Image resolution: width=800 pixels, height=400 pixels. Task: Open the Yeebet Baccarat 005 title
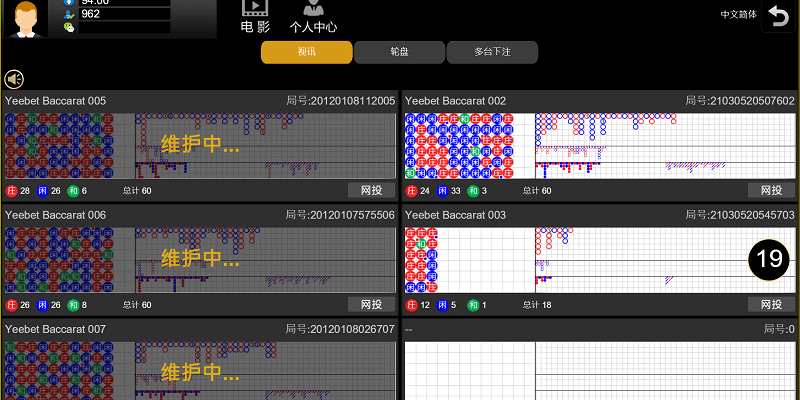click(56, 101)
